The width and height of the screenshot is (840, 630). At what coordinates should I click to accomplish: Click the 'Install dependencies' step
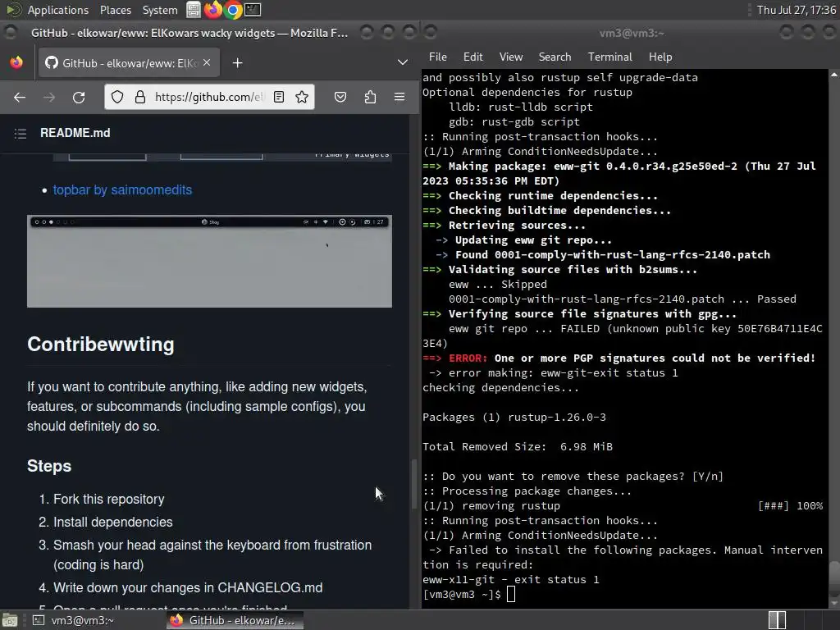point(113,523)
